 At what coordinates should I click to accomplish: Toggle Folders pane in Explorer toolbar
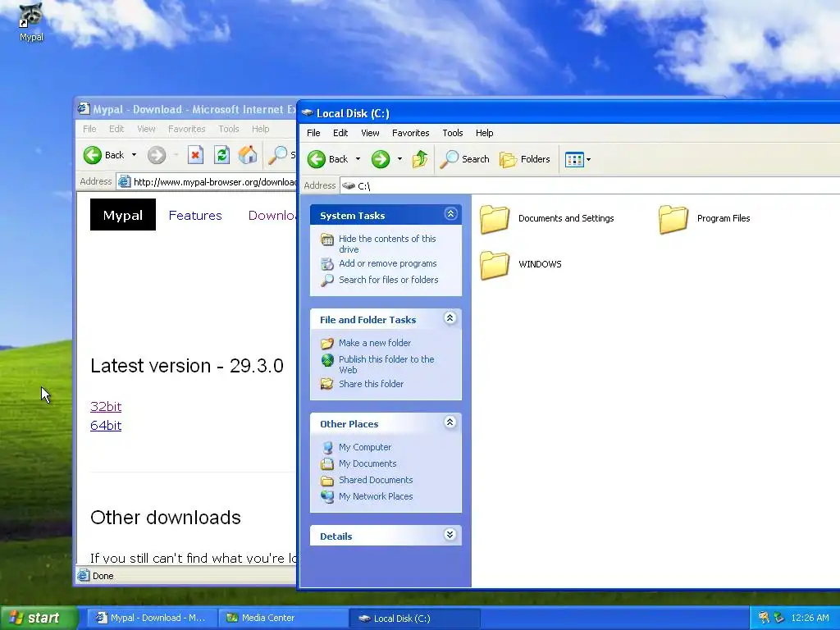coord(524,159)
